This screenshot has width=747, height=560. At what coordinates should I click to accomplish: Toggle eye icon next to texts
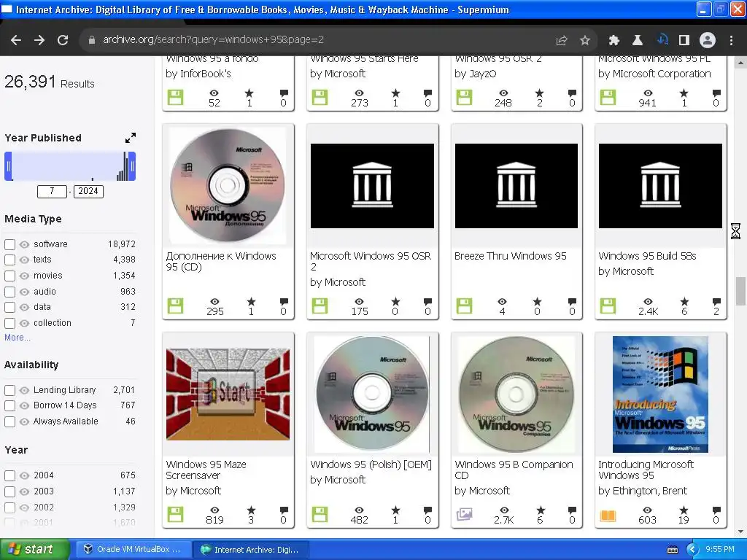pos(24,260)
